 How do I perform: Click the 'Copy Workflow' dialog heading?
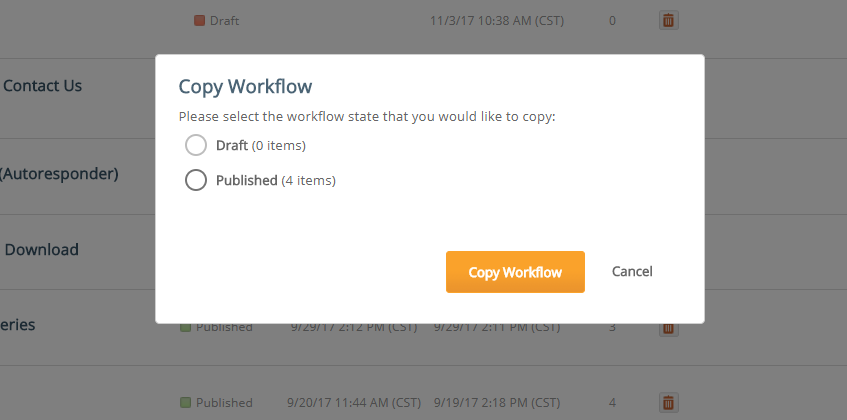point(245,87)
